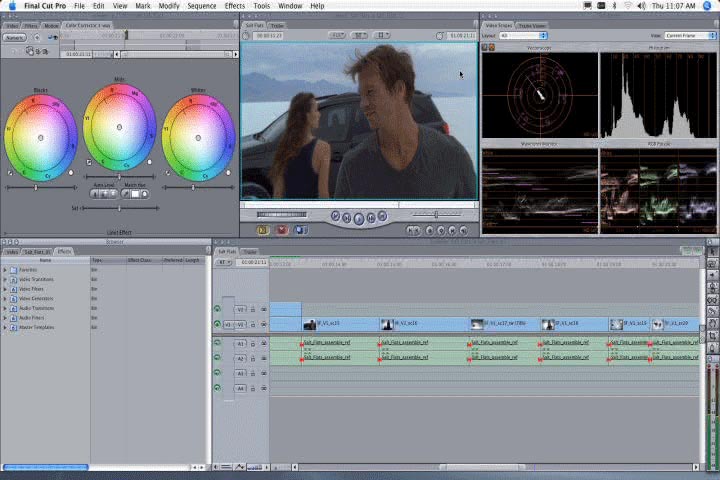The width and height of the screenshot is (720, 480).
Task: Select the Selection arrow tool in tool palette
Action: (712, 252)
